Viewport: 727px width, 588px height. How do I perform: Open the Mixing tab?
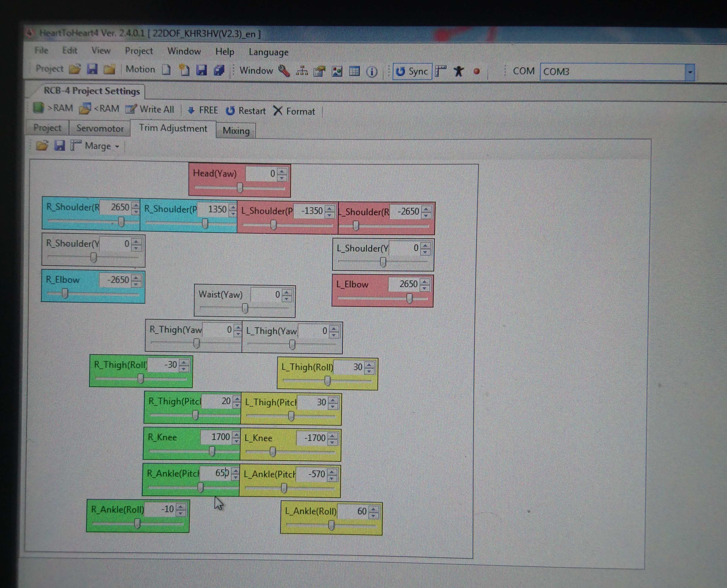236,131
